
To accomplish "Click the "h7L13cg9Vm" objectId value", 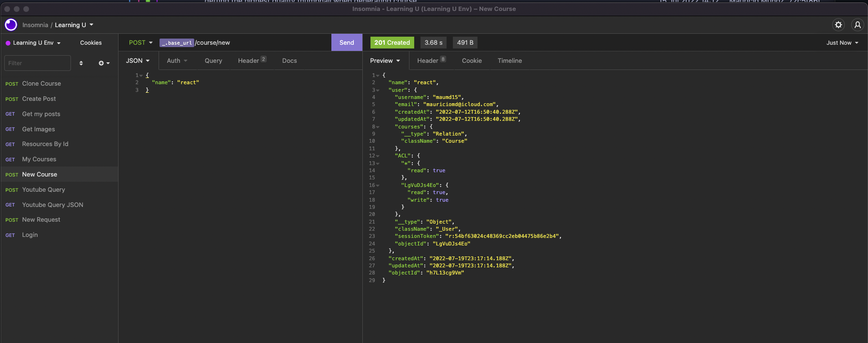I will coord(445,273).
